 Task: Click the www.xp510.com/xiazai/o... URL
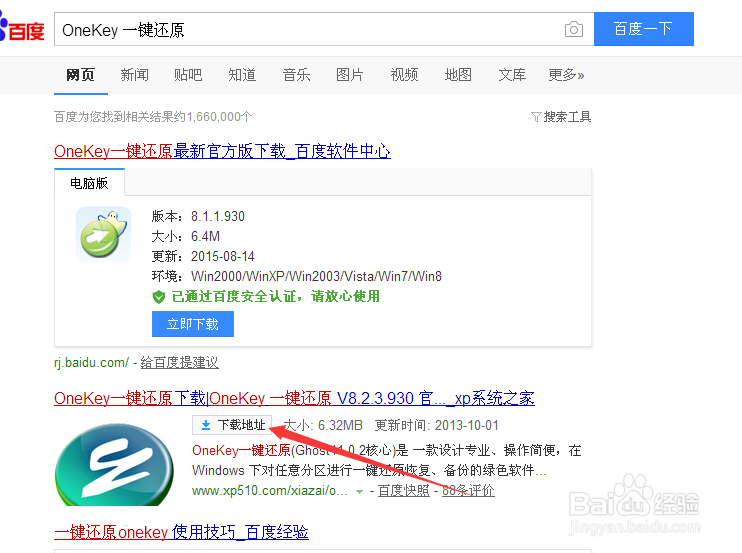[x=270, y=491]
